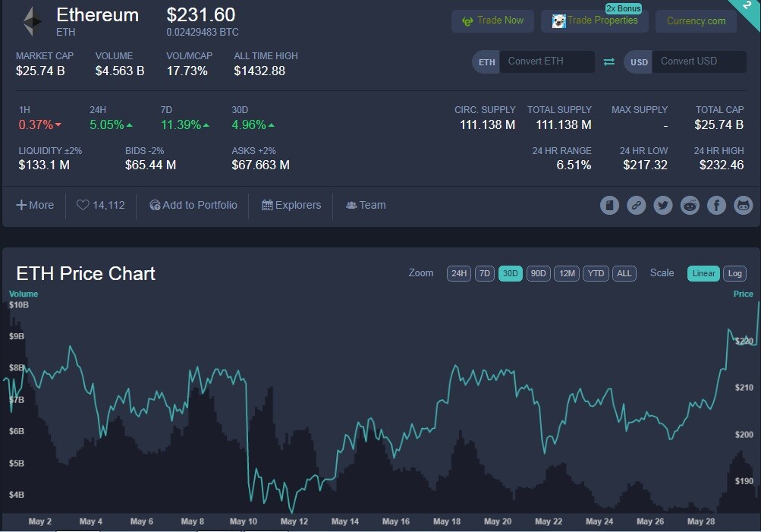Click the Trade Now button
761x532 pixels.
tap(492, 21)
